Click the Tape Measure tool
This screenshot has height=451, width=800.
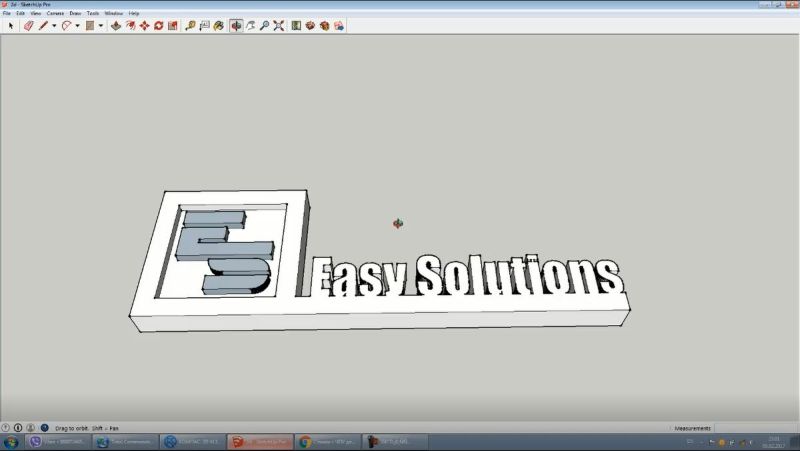pos(190,26)
